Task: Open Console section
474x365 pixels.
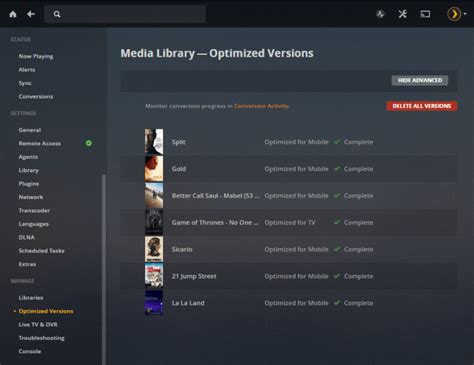Action: [x=30, y=351]
